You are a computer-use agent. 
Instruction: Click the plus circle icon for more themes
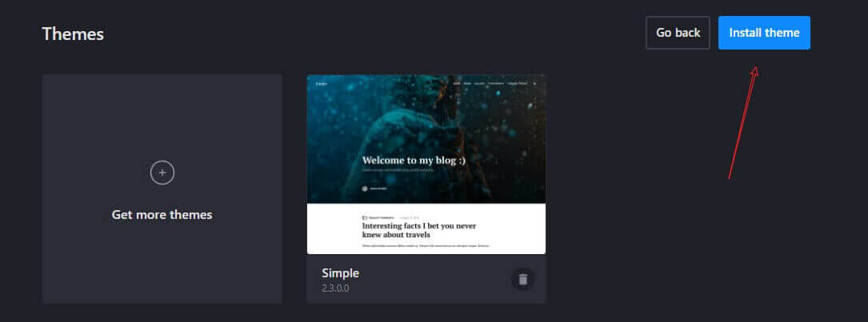162,173
